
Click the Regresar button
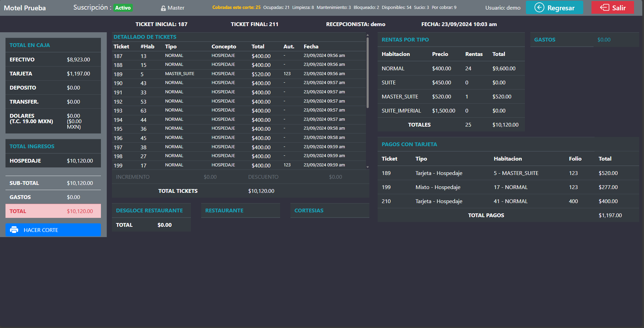[554, 7]
